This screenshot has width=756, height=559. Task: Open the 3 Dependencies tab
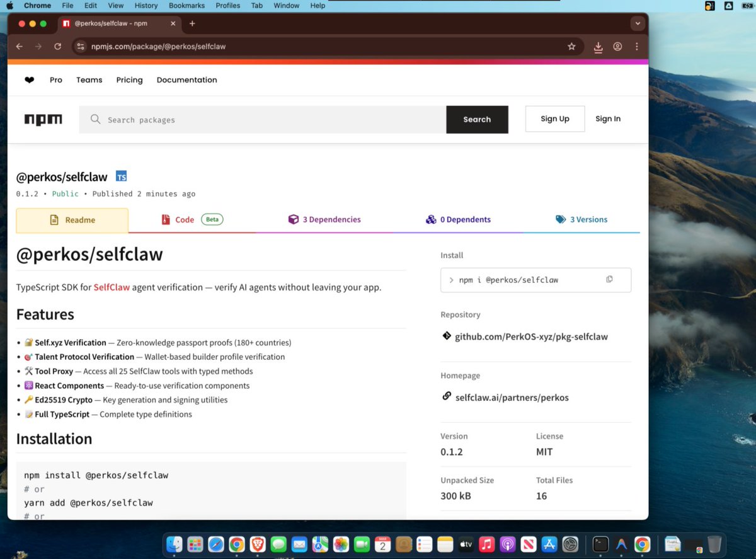(324, 220)
